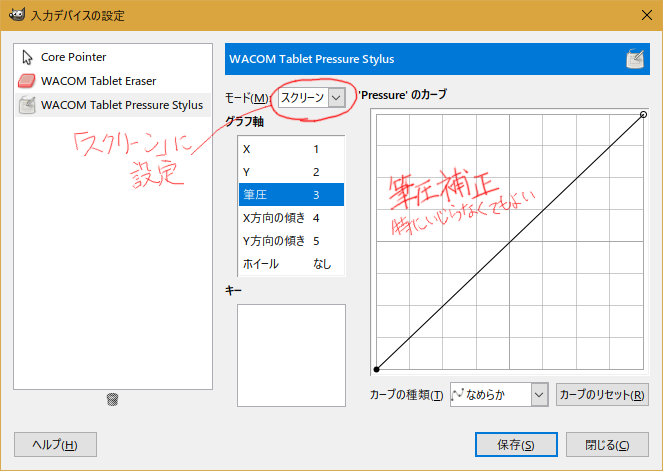Select WACOM Tablet Pressure Stylus device
This screenshot has width=663, height=471.
tap(113, 105)
